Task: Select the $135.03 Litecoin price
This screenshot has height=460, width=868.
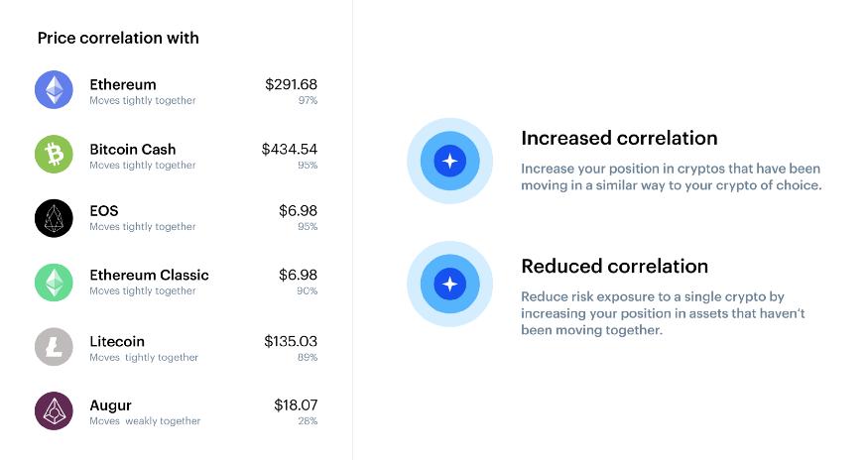Action: click(291, 341)
